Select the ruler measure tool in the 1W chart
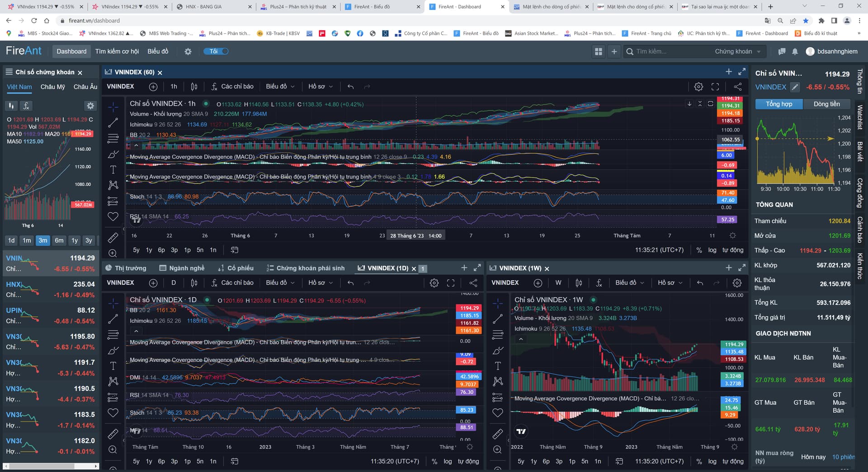This screenshot has width=868, height=472. (x=498, y=434)
